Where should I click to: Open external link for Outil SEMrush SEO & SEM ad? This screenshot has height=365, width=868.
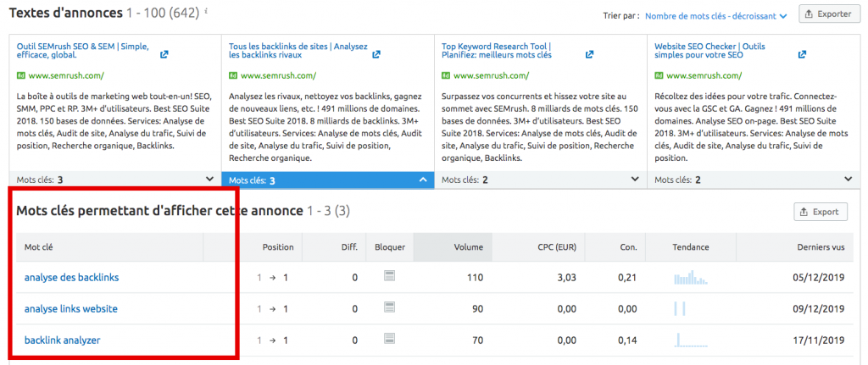click(164, 55)
